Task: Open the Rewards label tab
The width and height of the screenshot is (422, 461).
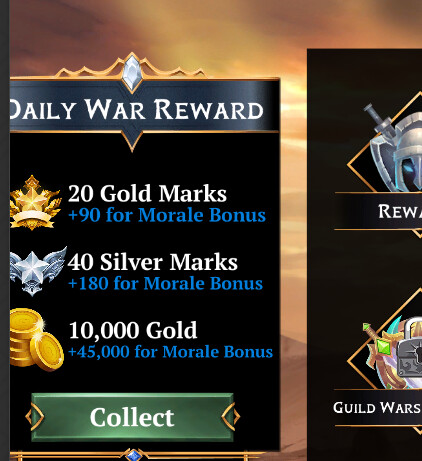Action: 378,211
